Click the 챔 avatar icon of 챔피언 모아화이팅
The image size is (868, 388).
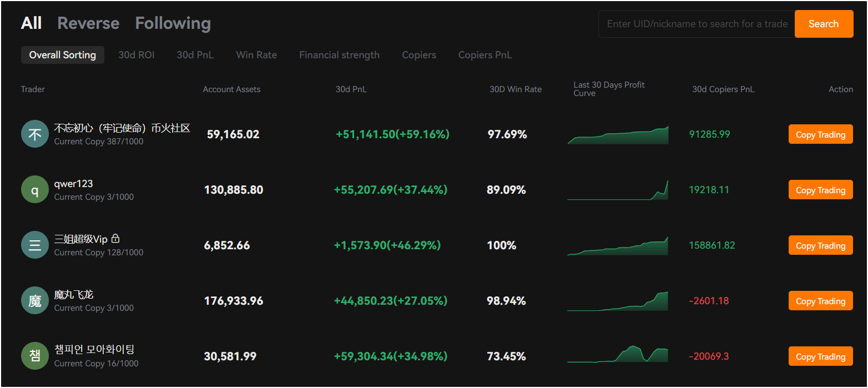click(x=35, y=356)
